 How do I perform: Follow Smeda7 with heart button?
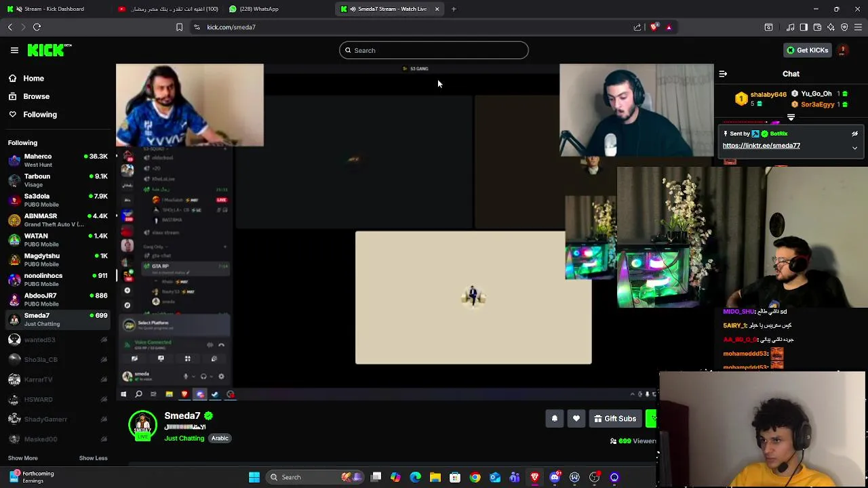[576, 419]
